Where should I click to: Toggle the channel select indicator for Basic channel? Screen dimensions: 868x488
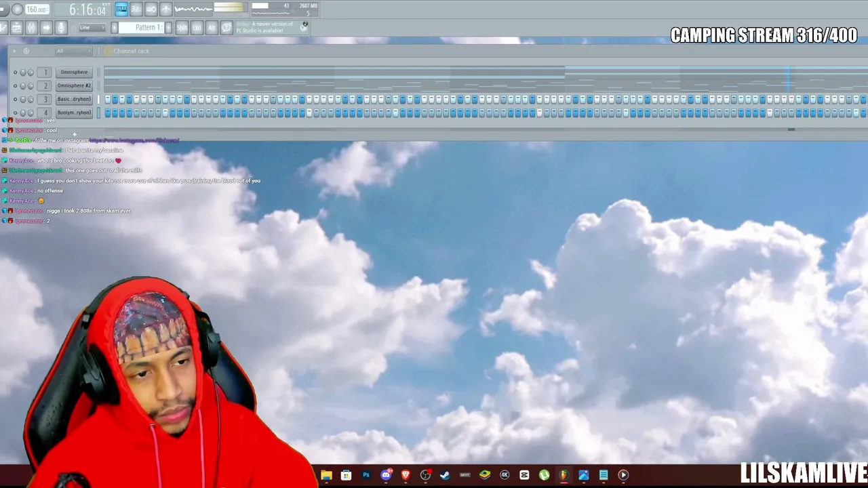(x=98, y=100)
